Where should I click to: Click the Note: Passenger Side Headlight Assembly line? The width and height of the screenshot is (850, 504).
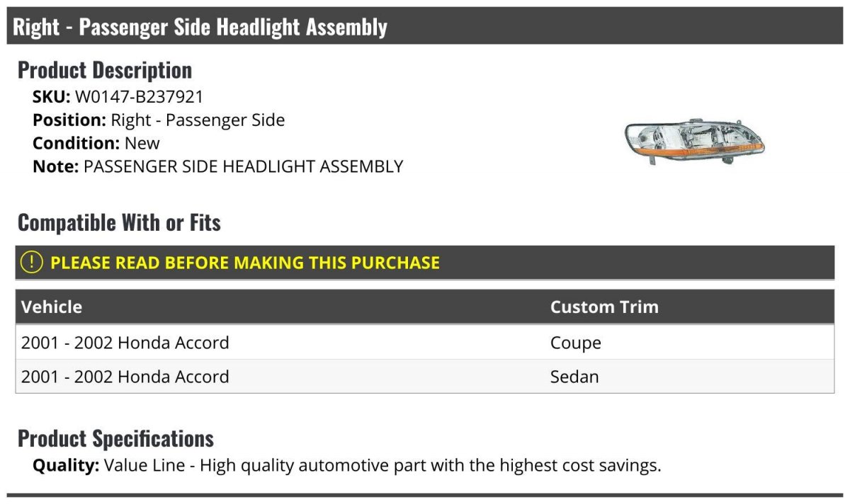pyautogui.click(x=218, y=166)
